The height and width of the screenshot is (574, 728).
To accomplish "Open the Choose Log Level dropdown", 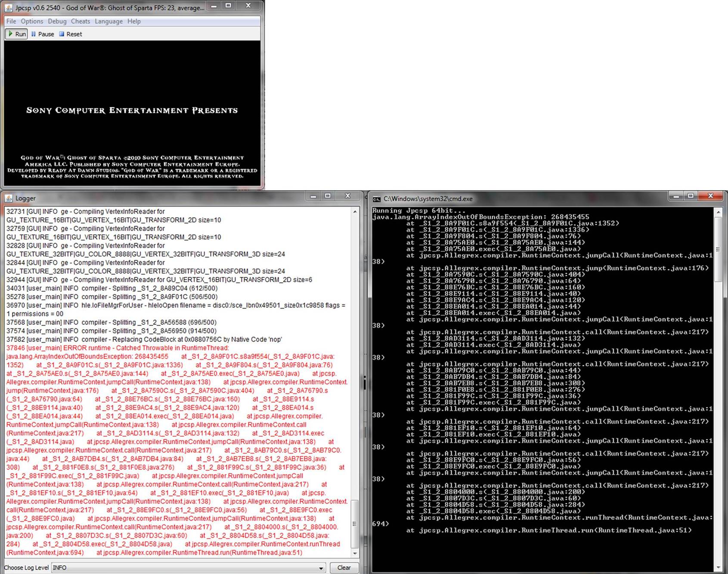I will [189, 568].
